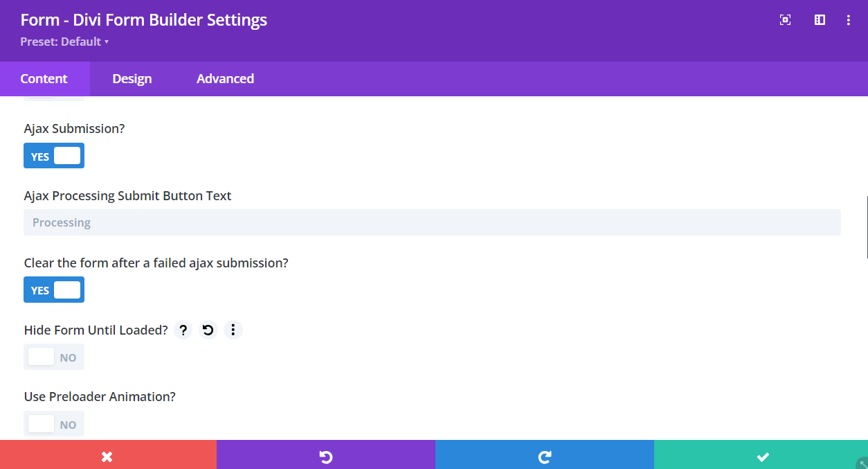868x469 pixels.
Task: Open the modal's three-dot options menu
Action: tap(848, 19)
